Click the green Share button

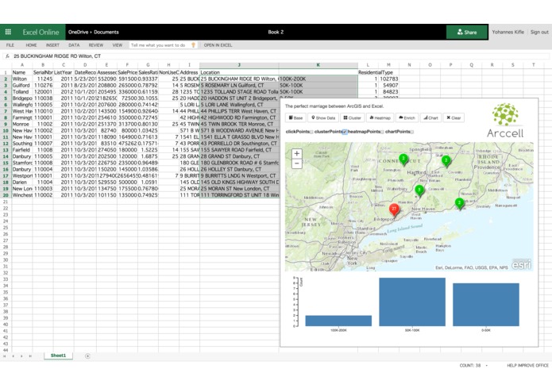tap(467, 32)
